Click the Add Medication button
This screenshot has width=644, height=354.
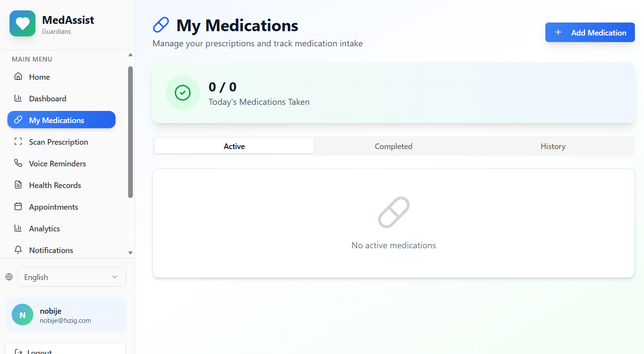(x=589, y=32)
